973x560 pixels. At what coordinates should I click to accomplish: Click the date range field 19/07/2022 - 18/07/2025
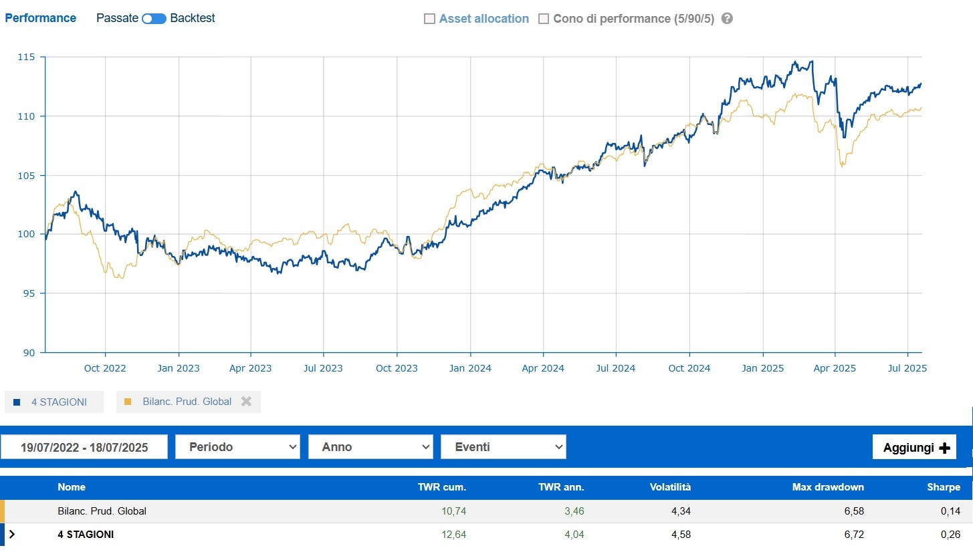pyautogui.click(x=84, y=447)
